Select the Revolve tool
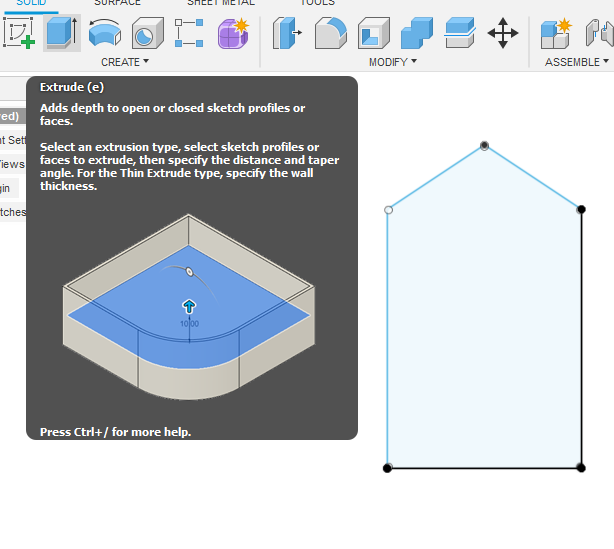The height and width of the screenshot is (549, 614). click(105, 33)
